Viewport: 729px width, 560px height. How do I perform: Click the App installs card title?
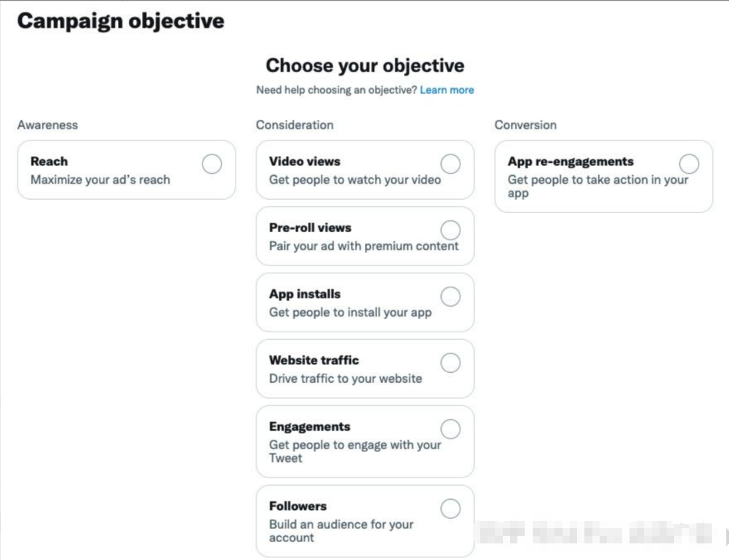[304, 294]
